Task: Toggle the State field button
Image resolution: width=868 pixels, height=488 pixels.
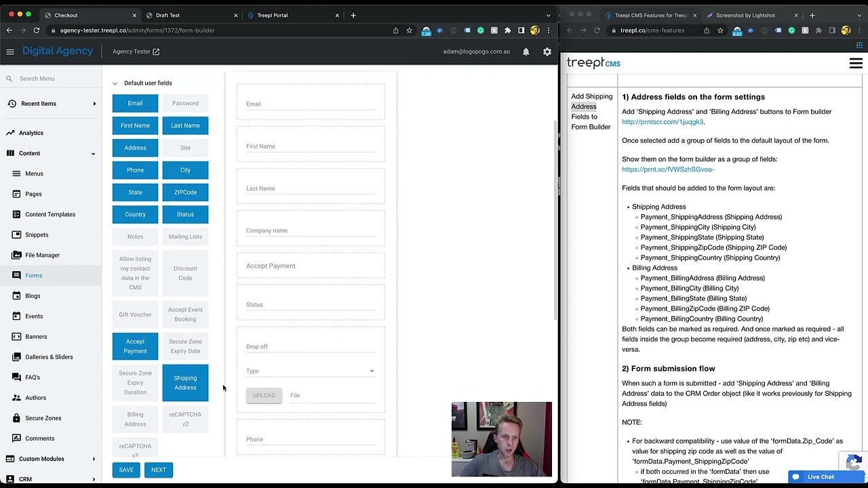Action: click(x=135, y=192)
